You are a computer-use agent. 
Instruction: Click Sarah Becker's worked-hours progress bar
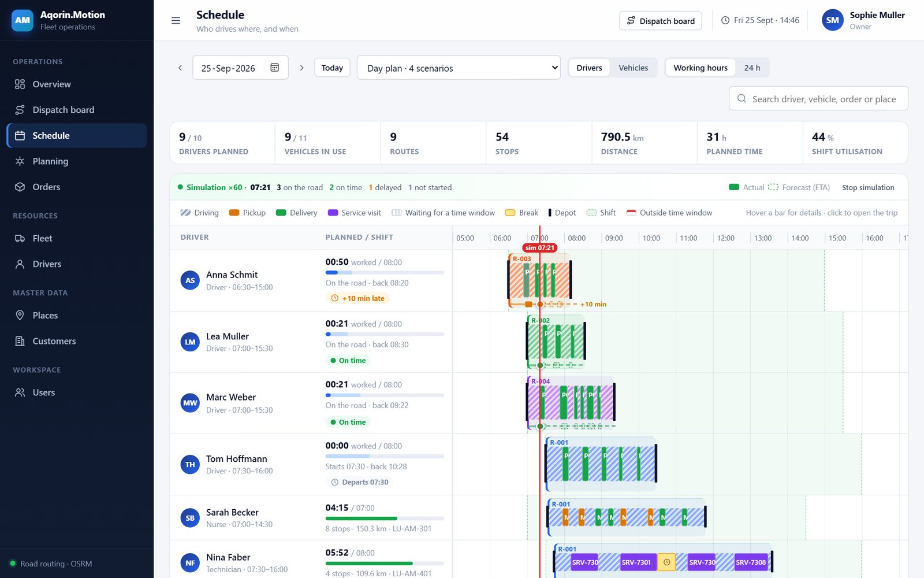pos(385,518)
